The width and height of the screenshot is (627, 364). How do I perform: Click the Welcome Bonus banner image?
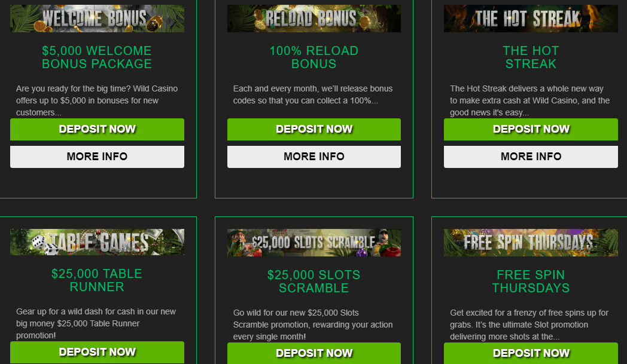coord(97,19)
